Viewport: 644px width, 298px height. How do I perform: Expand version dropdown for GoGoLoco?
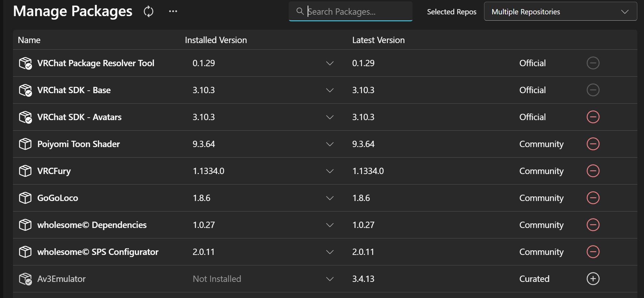pos(330,198)
